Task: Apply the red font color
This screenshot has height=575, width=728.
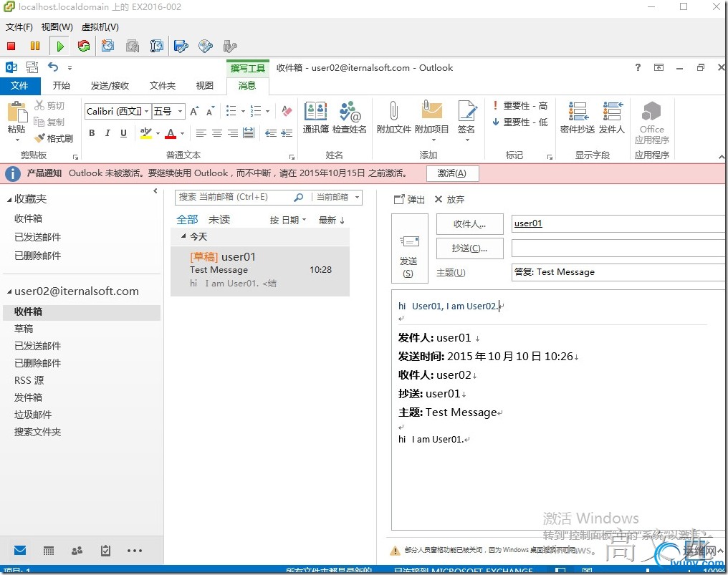Action: 171,133
